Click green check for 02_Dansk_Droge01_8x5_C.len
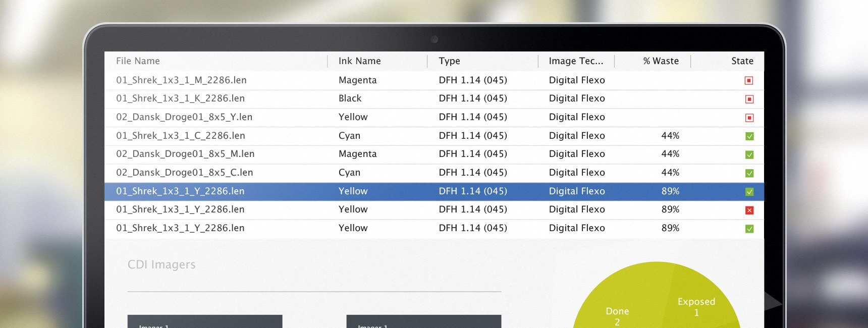868x328 pixels. [749, 174]
